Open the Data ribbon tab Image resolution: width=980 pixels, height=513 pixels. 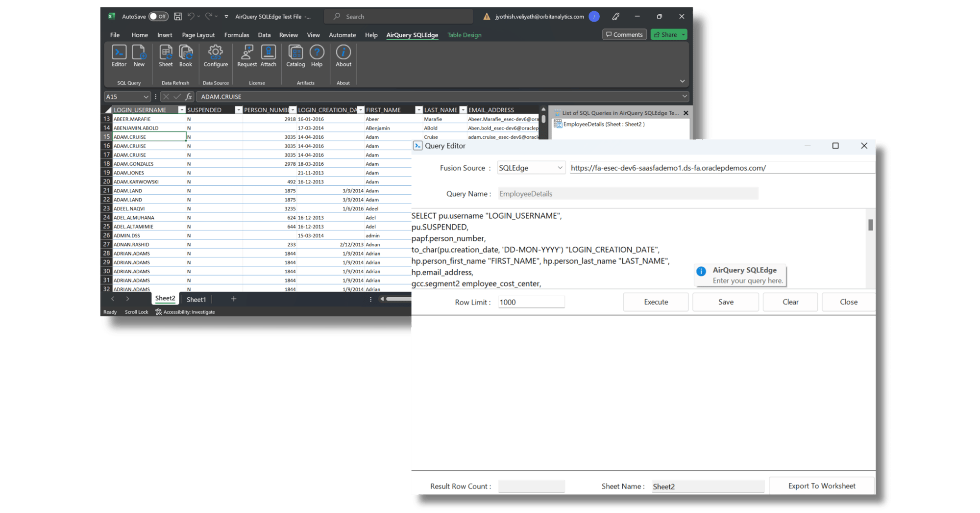264,35
